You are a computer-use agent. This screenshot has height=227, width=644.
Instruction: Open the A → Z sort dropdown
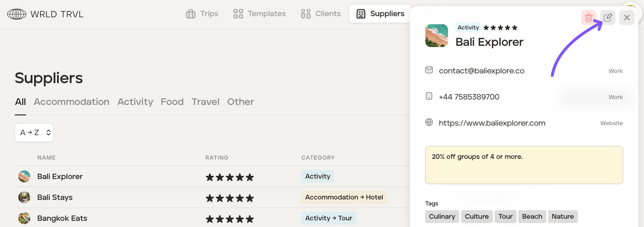coord(34,132)
